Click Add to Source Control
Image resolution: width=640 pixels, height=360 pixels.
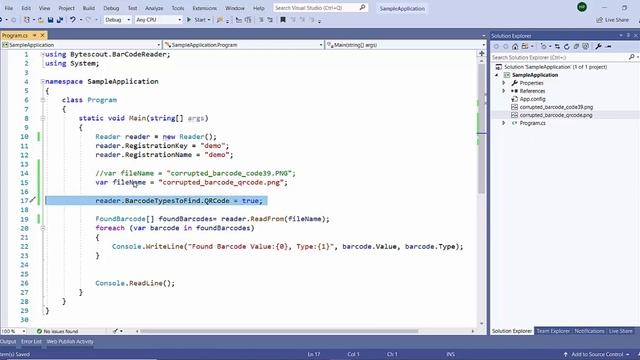coord(596,354)
